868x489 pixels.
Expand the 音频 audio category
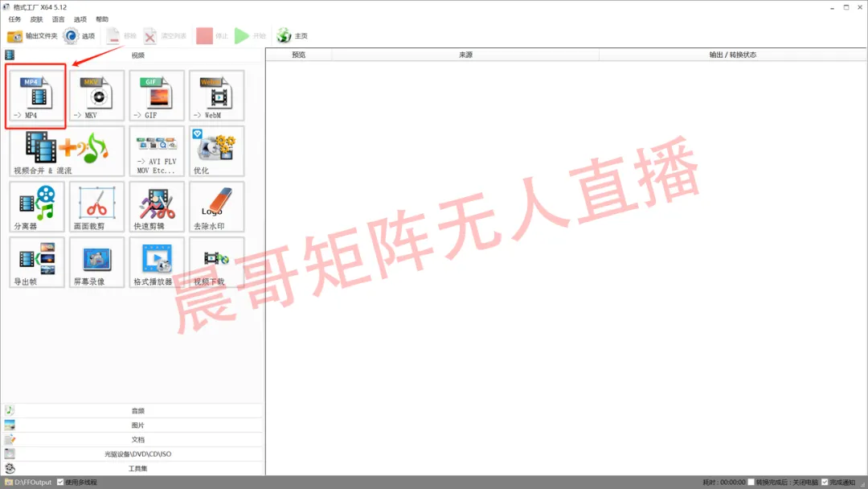pyautogui.click(x=133, y=410)
